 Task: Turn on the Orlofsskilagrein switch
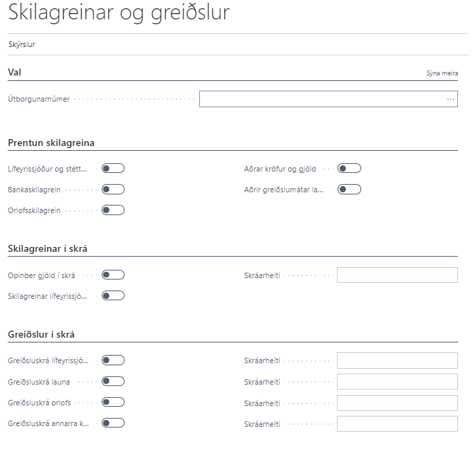(x=113, y=210)
